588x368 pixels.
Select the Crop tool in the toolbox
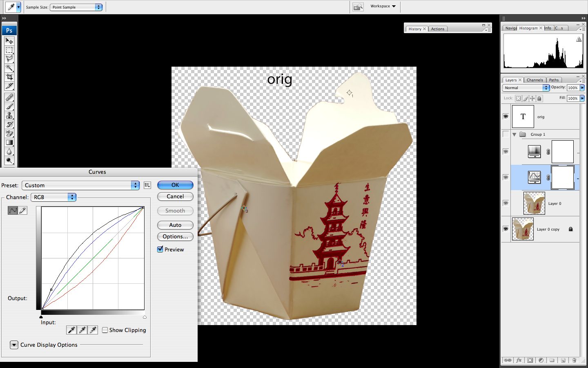coord(9,77)
